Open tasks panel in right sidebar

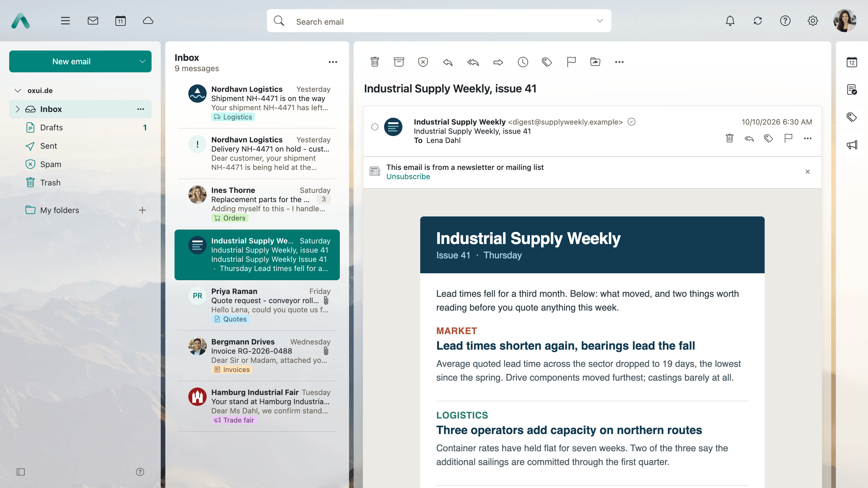pos(851,90)
